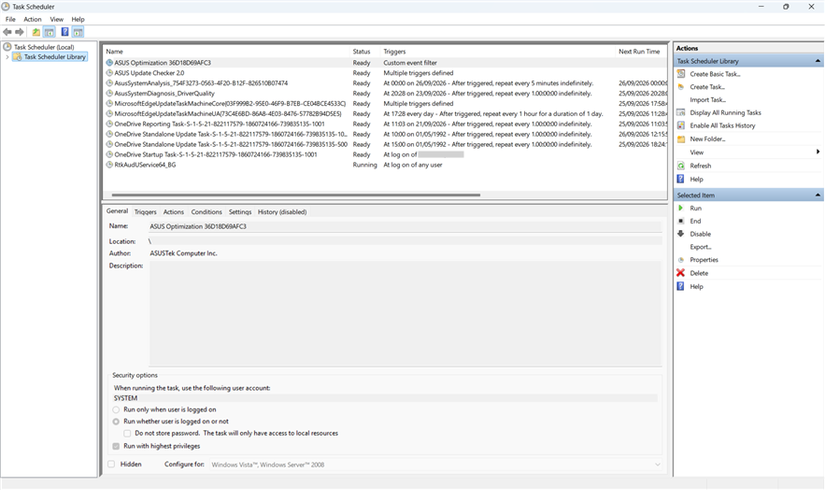Image resolution: width=825 pixels, height=490 pixels.
Task: Open the File menu
Action: (11, 19)
